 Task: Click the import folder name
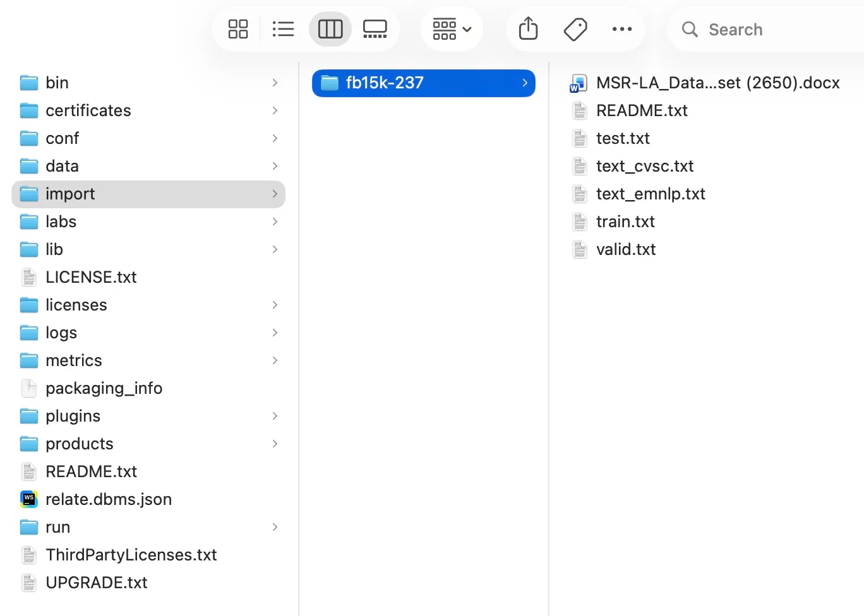[70, 194]
